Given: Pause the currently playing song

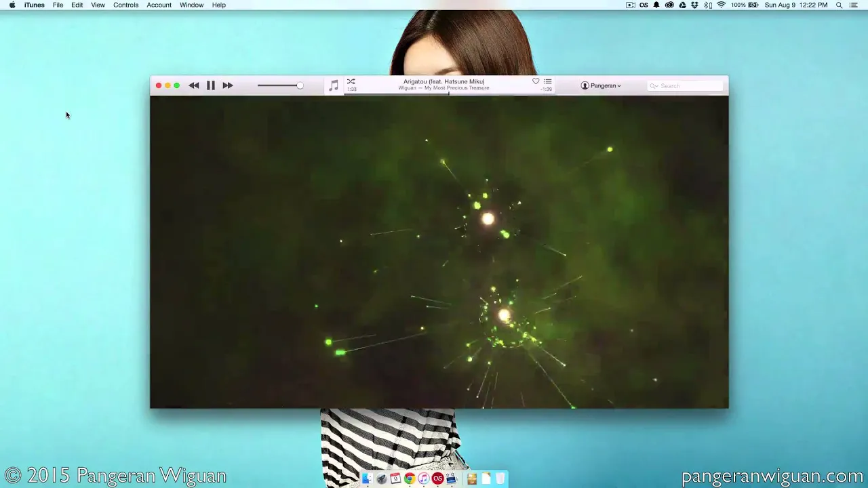Looking at the screenshot, I should [211, 85].
